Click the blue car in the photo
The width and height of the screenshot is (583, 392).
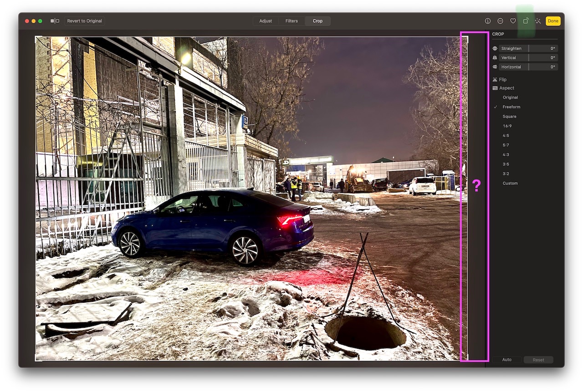tap(213, 226)
